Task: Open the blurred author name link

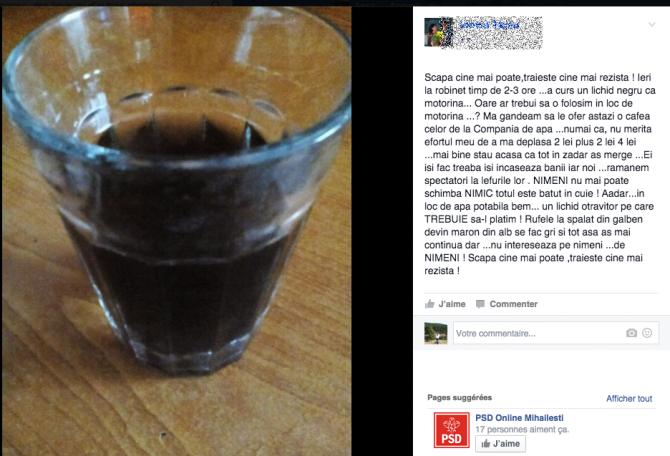Action: pos(490,25)
